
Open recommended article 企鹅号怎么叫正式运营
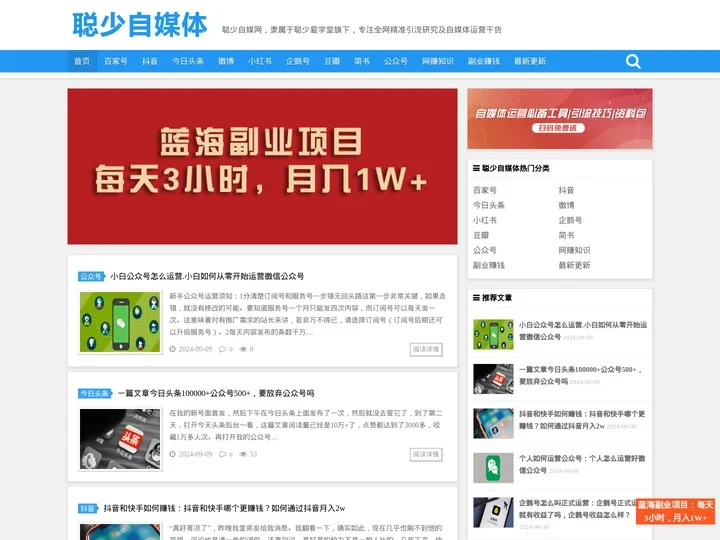(x=577, y=509)
